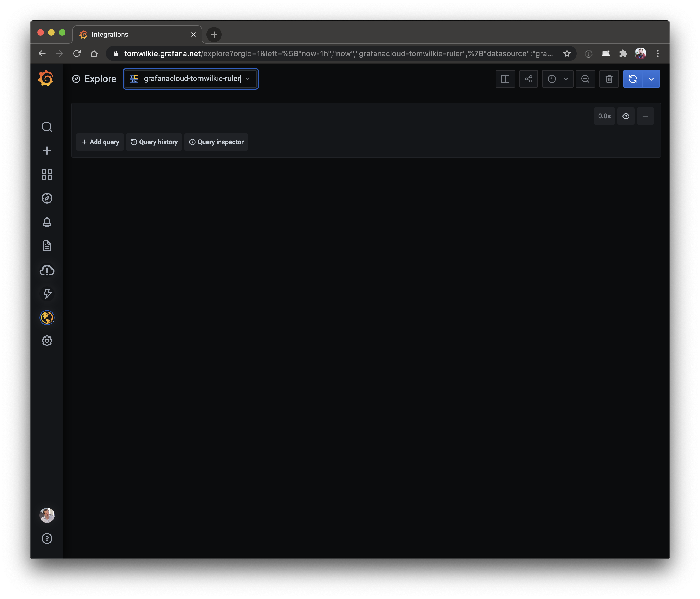Image resolution: width=700 pixels, height=599 pixels.
Task: Share the Explore view via shortened link icon
Action: point(528,79)
